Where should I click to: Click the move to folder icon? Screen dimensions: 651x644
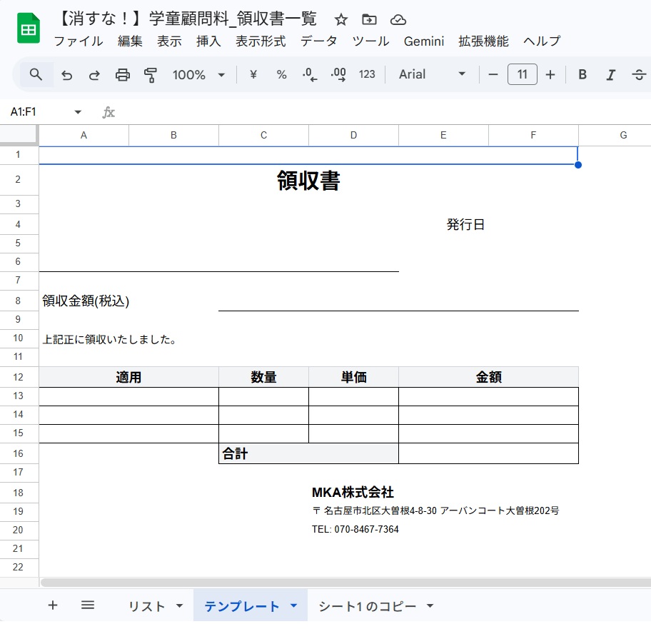pos(369,20)
